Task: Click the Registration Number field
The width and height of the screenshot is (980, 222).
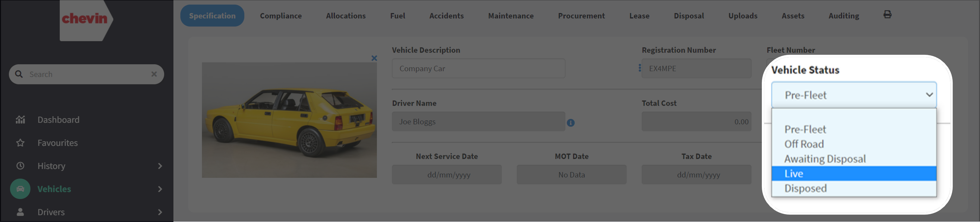Action: (x=697, y=68)
